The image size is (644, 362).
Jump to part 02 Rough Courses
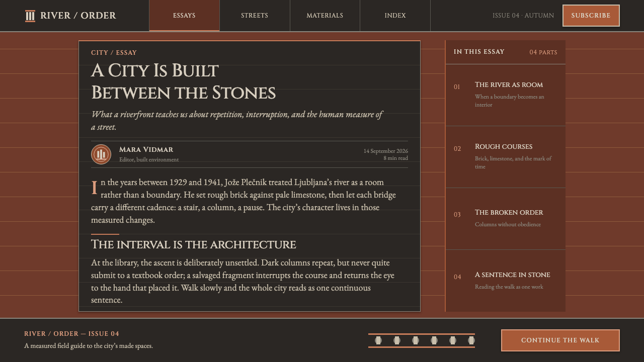click(x=506, y=157)
